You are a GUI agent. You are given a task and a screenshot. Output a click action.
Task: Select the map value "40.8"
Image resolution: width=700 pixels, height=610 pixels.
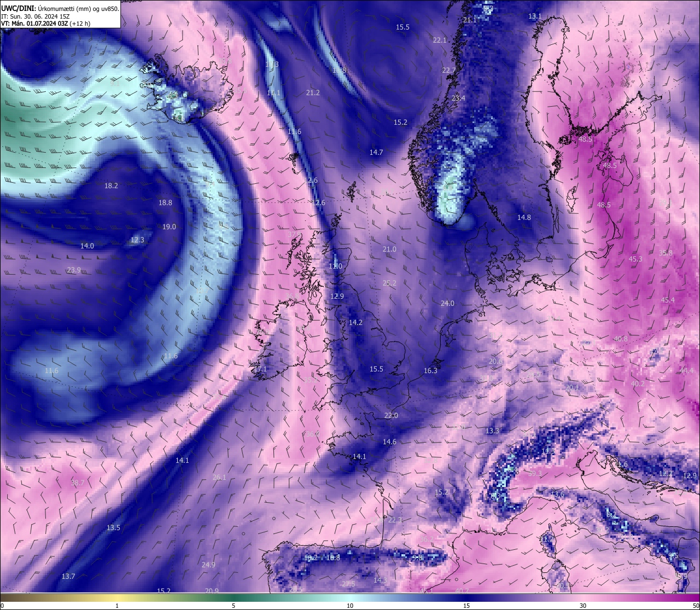pyautogui.click(x=621, y=339)
